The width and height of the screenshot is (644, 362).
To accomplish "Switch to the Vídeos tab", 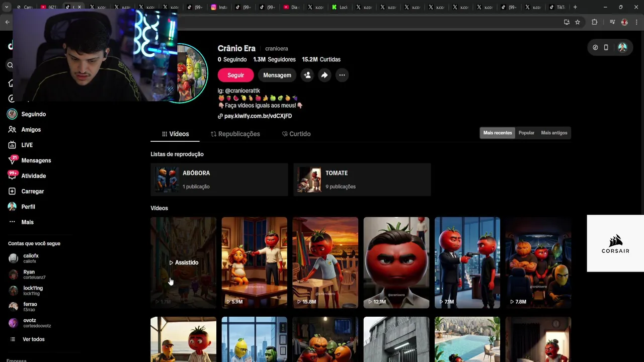I will click(x=175, y=134).
